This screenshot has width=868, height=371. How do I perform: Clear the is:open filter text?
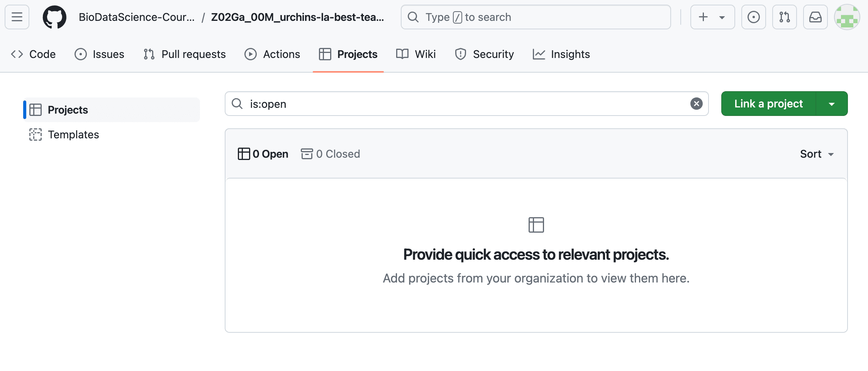(696, 104)
